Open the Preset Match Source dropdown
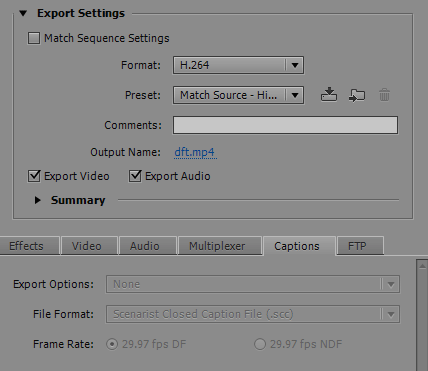 (x=238, y=95)
